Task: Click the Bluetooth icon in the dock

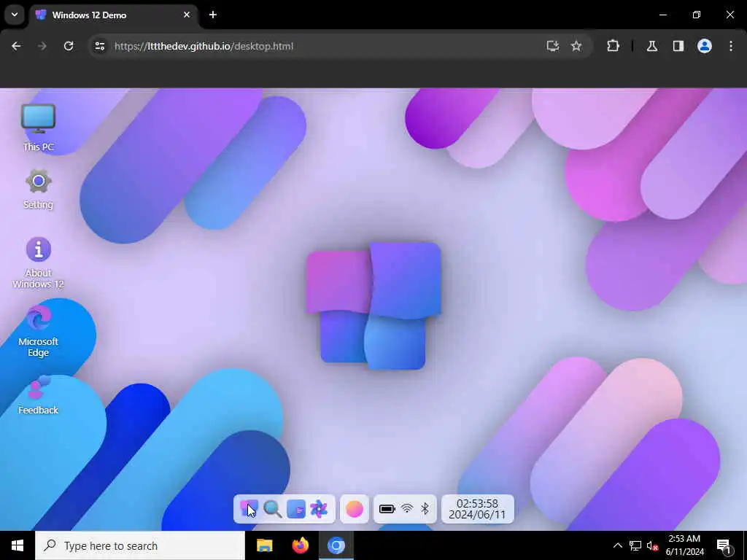Action: [x=425, y=509]
